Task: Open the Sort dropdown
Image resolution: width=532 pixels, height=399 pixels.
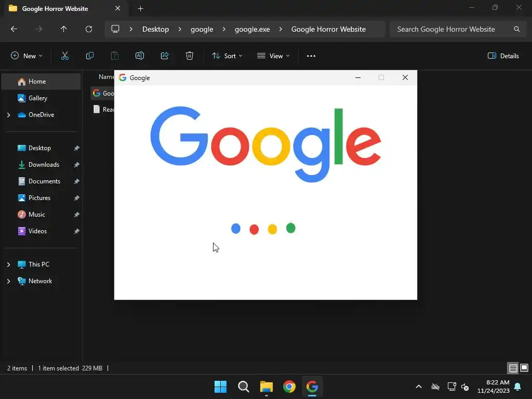Action: tap(227, 56)
